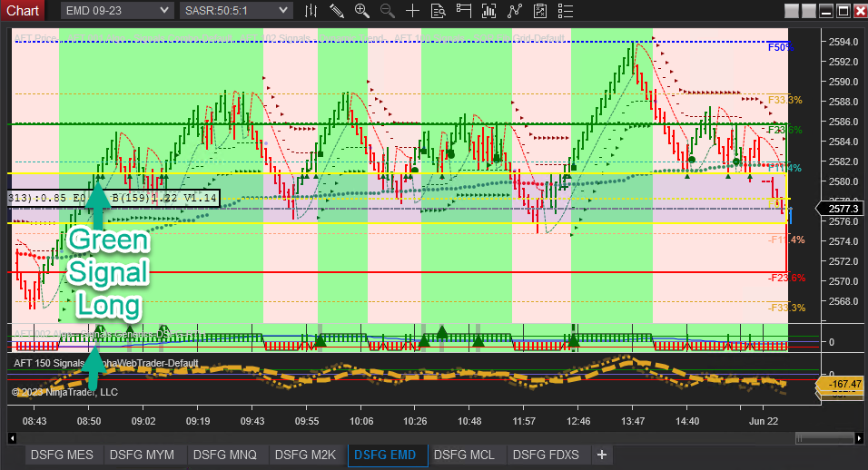Click the 2568.0 price axis label
This screenshot has width=868, height=470.
843,301
